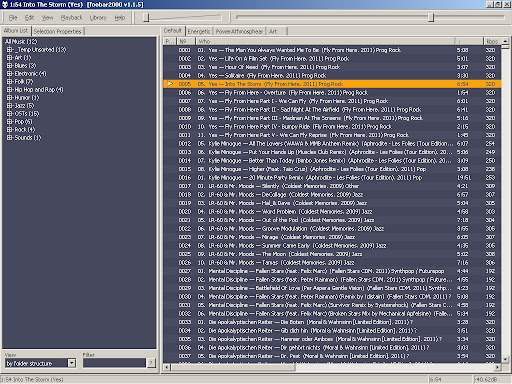
Task: Select track 0029 Battlefield Of Love
Action: click(332, 288)
